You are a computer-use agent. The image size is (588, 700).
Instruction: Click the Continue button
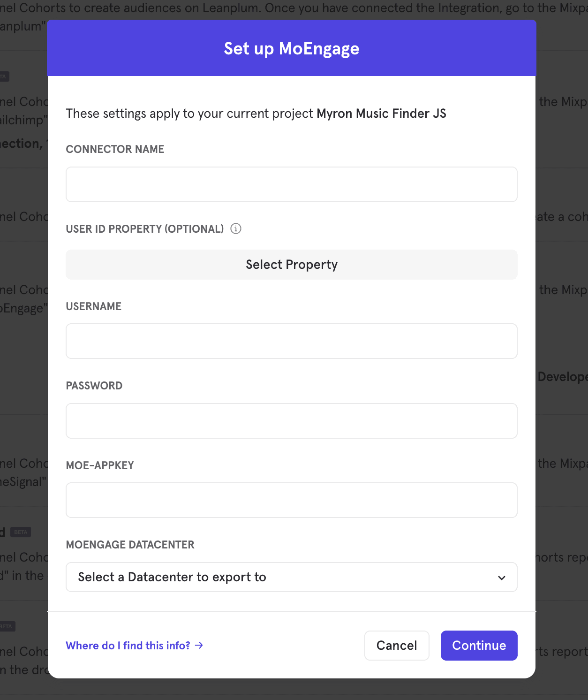click(479, 646)
